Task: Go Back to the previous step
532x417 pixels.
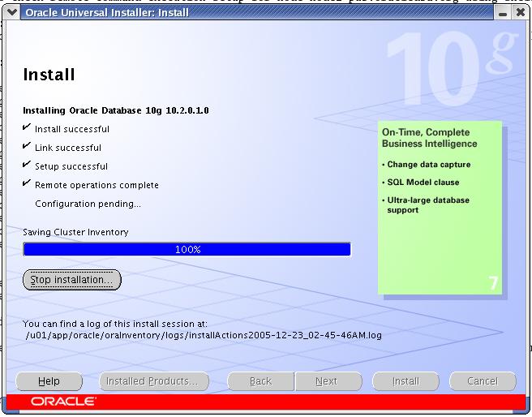Action: 260,381
